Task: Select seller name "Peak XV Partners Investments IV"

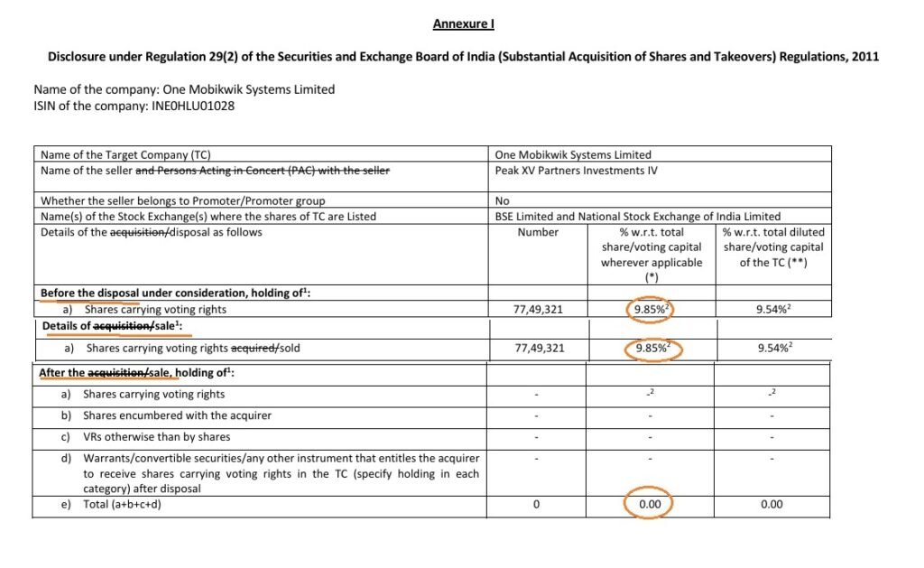Action: coord(576,171)
